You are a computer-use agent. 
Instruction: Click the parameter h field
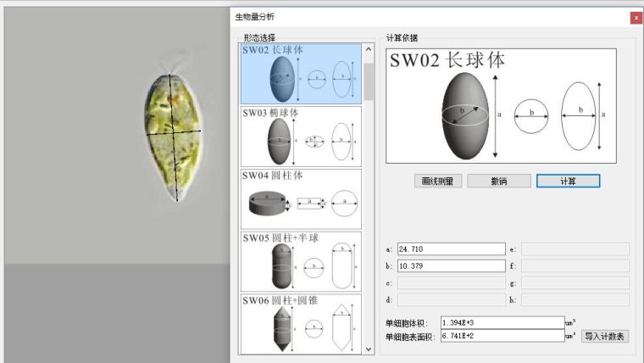pos(575,299)
